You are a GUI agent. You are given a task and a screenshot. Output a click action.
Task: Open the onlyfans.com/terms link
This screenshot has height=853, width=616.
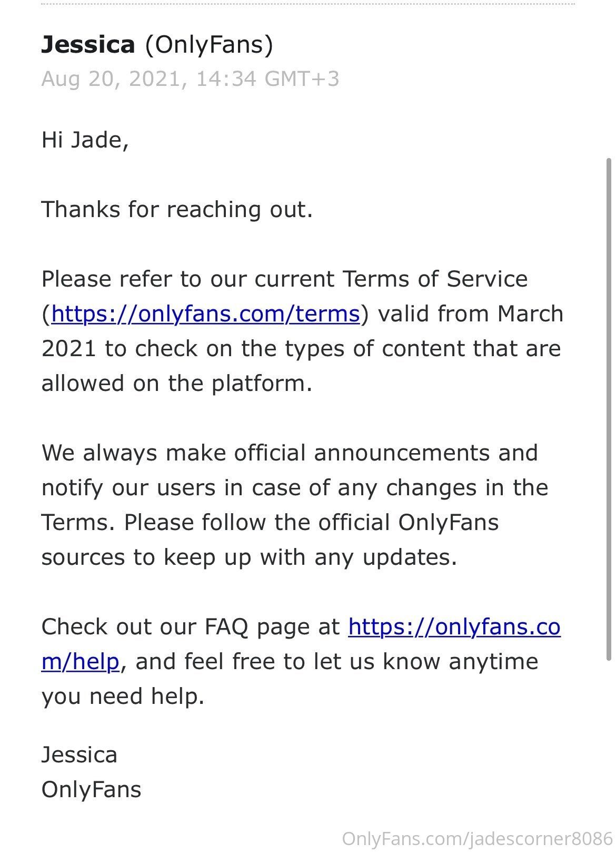(x=205, y=314)
